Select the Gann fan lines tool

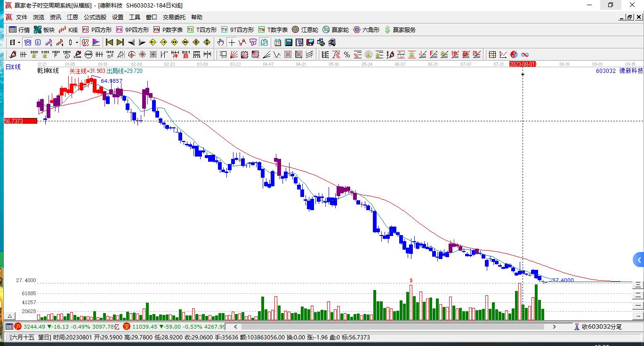tap(233, 55)
